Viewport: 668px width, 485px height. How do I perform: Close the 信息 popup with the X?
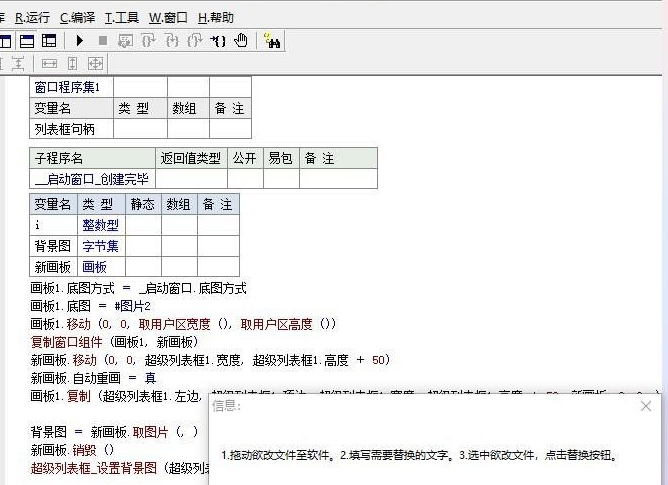coord(646,406)
